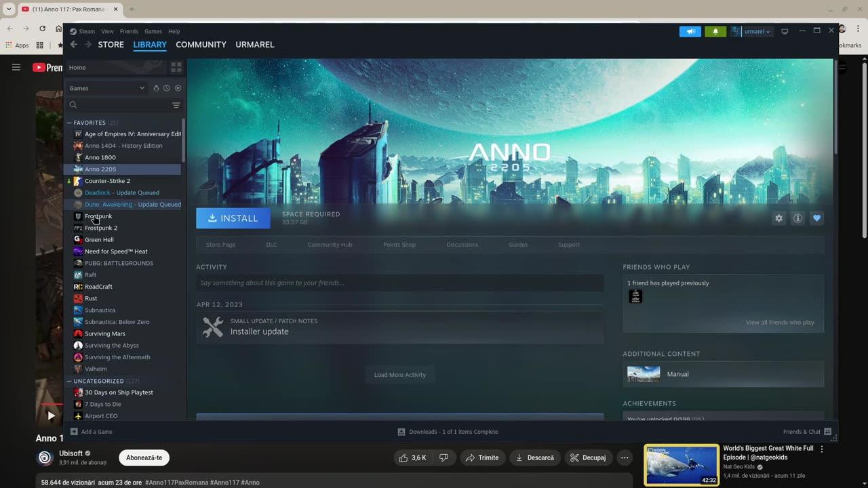Click the Add a Game plus icon
This screenshot has height=488, width=868.
(x=74, y=432)
